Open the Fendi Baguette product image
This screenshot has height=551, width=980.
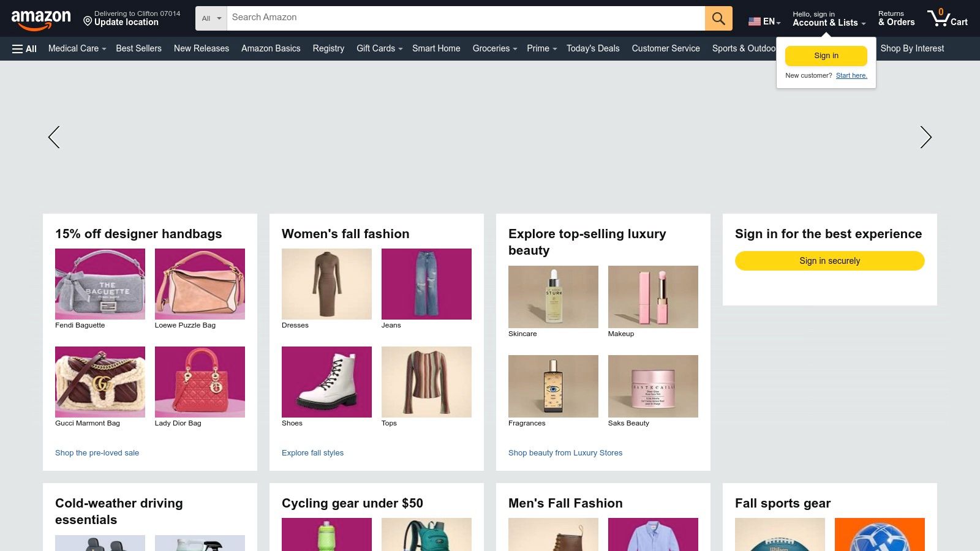pos(100,283)
